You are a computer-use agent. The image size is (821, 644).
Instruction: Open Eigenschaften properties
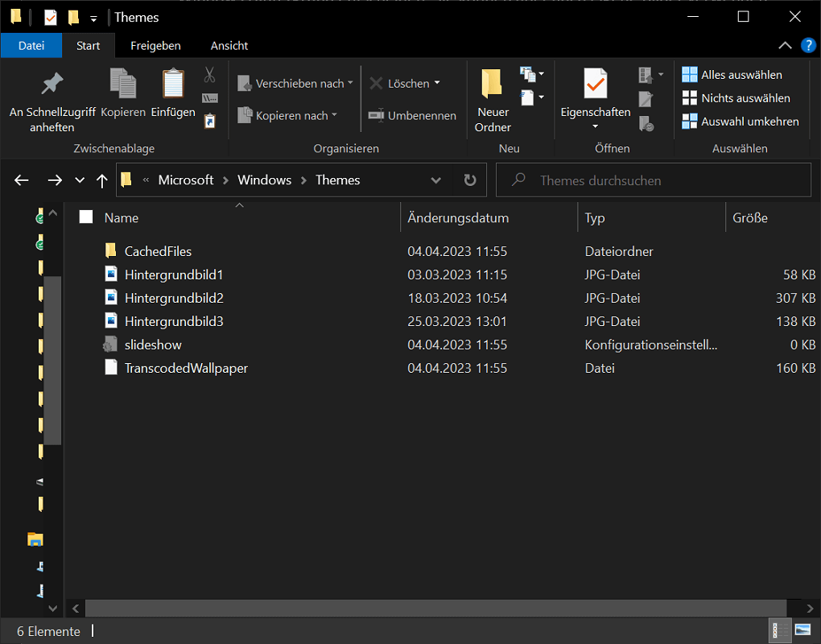[x=596, y=100]
